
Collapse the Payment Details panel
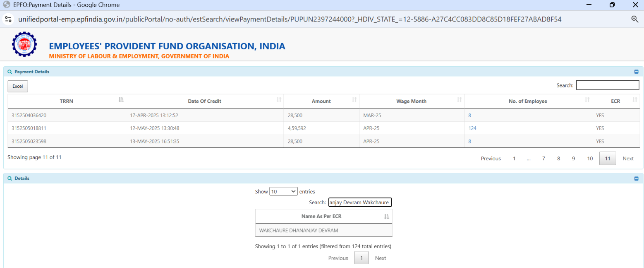coord(636,72)
